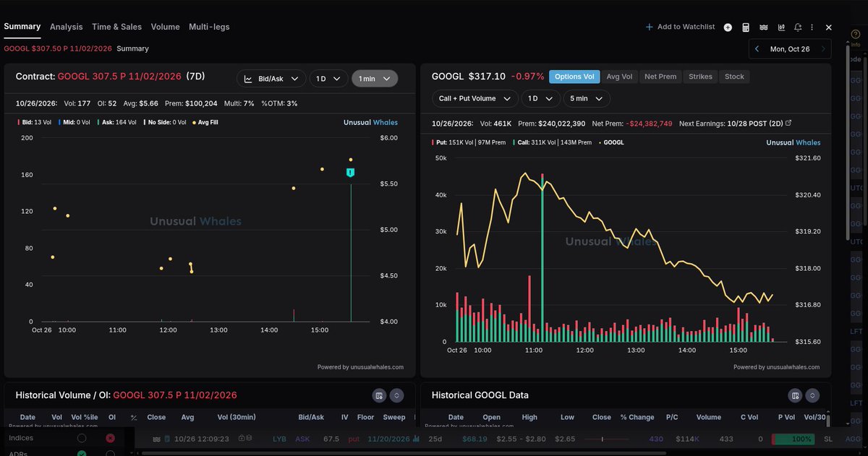868x456 pixels.
Task: Toggle the ADRs green checkmark
Action: click(82, 454)
